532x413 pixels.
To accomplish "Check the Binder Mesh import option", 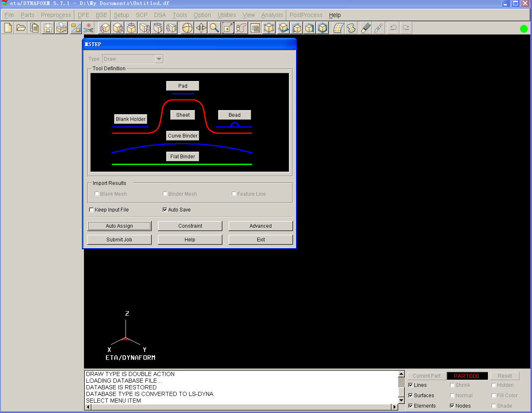I will click(x=165, y=194).
